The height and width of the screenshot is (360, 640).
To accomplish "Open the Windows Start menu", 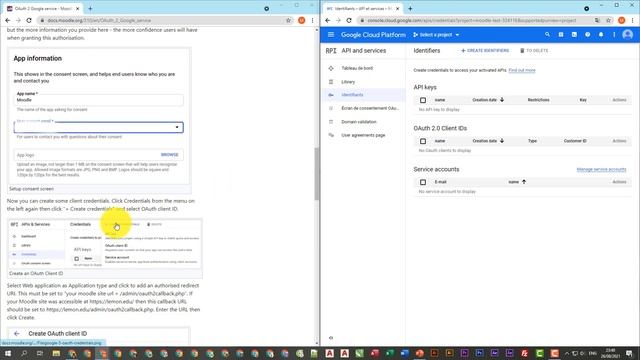I will coord(8,353).
